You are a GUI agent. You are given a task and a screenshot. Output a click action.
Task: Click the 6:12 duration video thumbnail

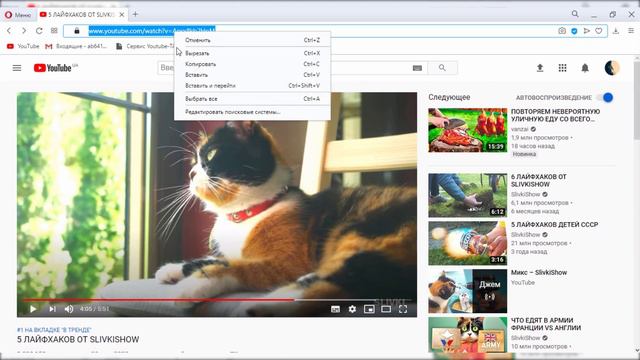tap(467, 195)
